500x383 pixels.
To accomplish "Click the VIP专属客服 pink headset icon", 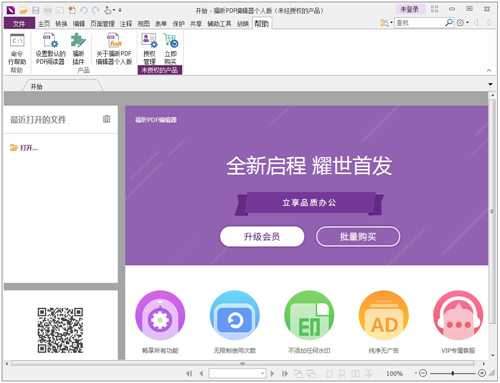I will pos(458,315).
